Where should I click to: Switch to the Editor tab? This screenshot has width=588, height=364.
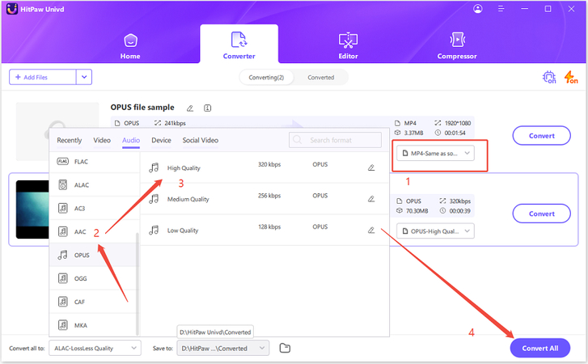(348, 46)
